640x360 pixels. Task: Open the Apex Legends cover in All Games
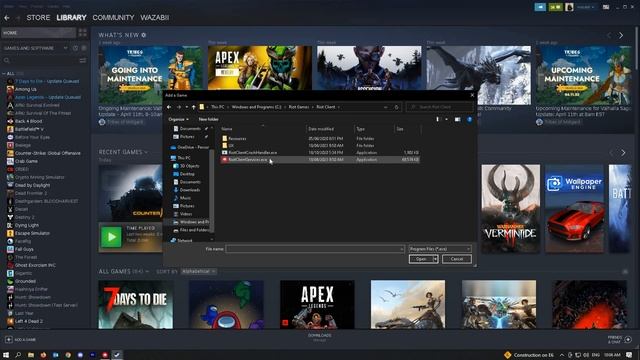click(317, 304)
